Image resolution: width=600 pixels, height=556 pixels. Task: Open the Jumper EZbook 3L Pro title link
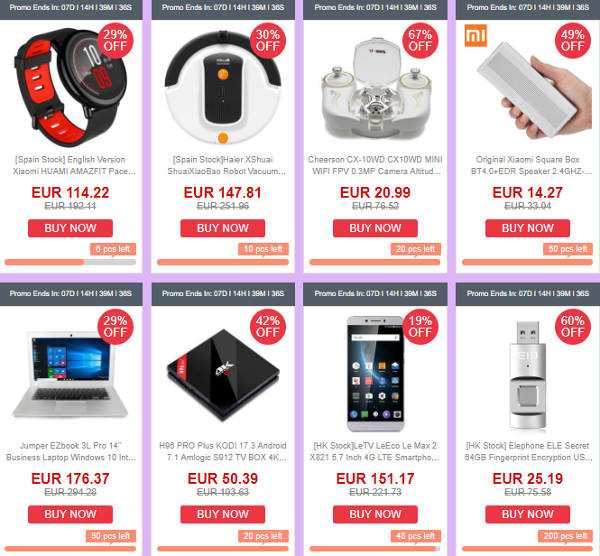click(71, 452)
